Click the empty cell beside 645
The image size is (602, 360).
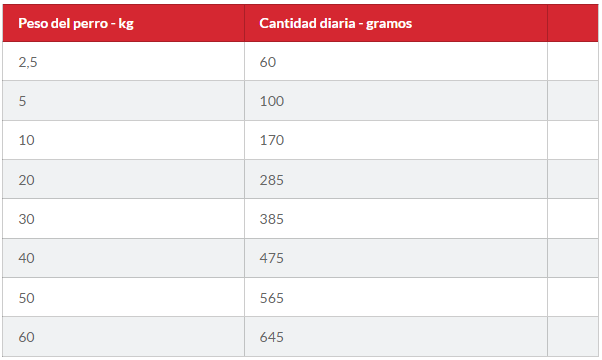(573, 337)
